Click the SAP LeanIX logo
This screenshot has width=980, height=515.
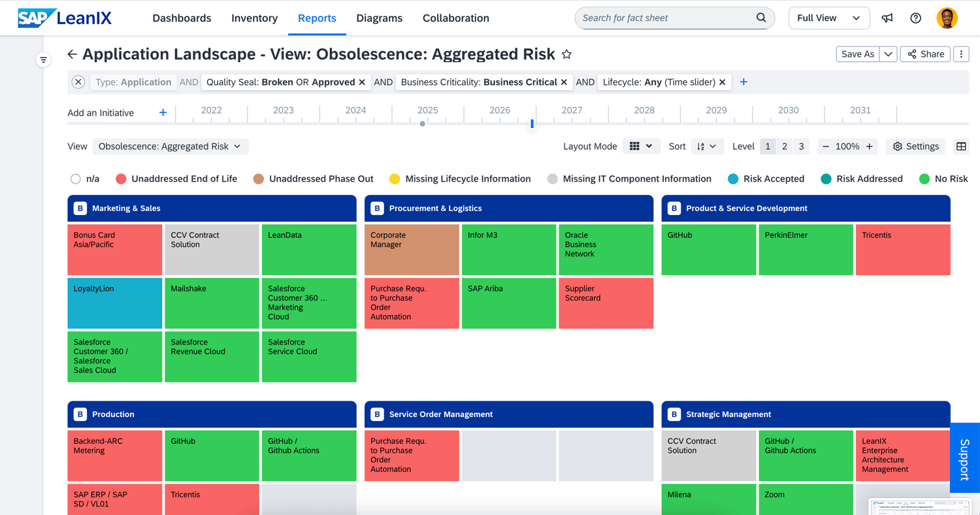coord(64,18)
